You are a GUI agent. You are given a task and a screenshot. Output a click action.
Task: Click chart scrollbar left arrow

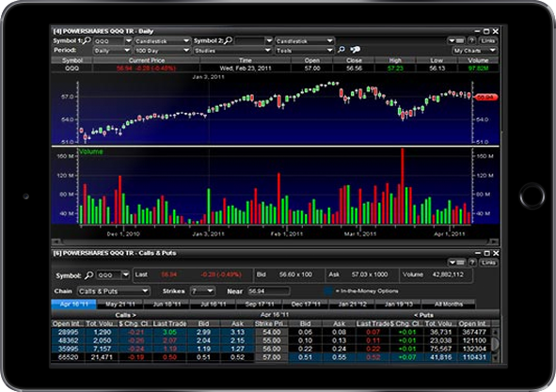(x=56, y=242)
